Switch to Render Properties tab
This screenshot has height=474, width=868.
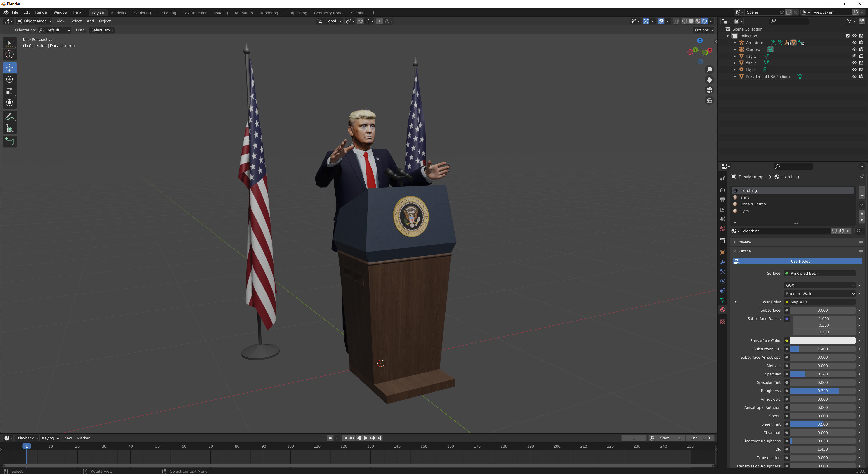click(722, 190)
